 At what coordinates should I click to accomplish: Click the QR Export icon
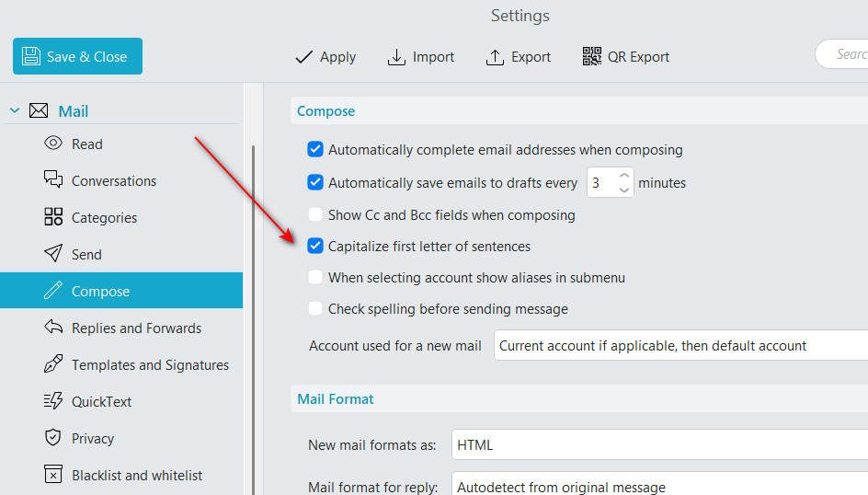(592, 57)
